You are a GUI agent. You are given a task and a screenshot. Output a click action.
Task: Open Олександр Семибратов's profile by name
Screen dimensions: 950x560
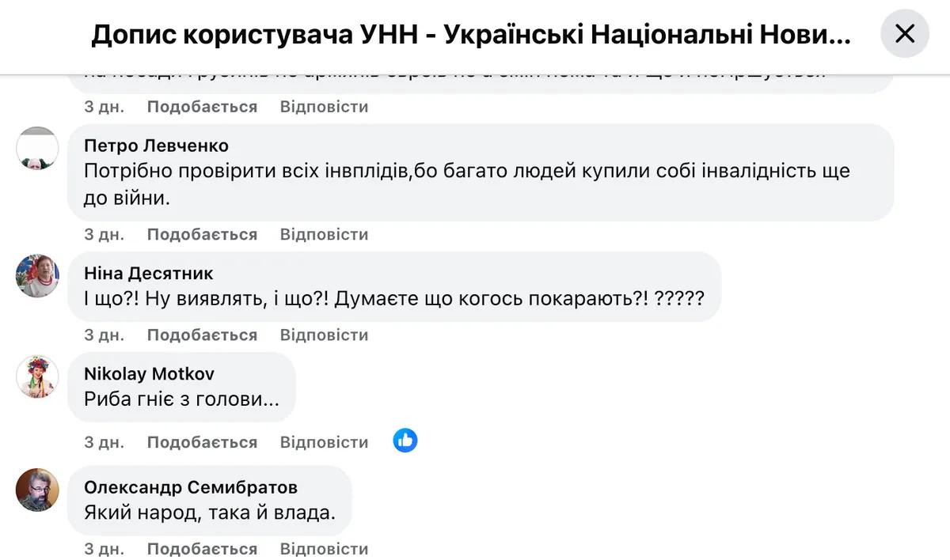click(191, 487)
